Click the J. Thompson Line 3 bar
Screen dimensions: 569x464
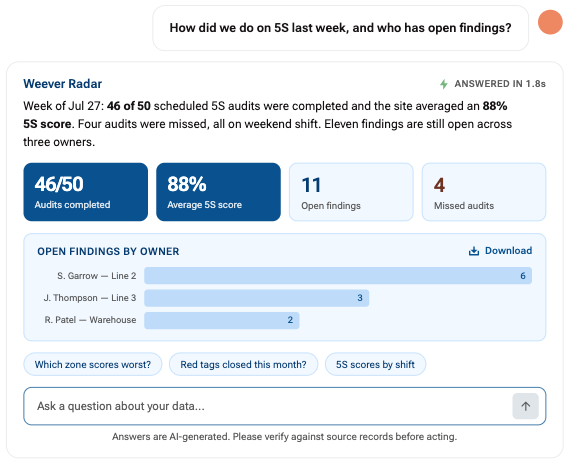tap(257, 298)
